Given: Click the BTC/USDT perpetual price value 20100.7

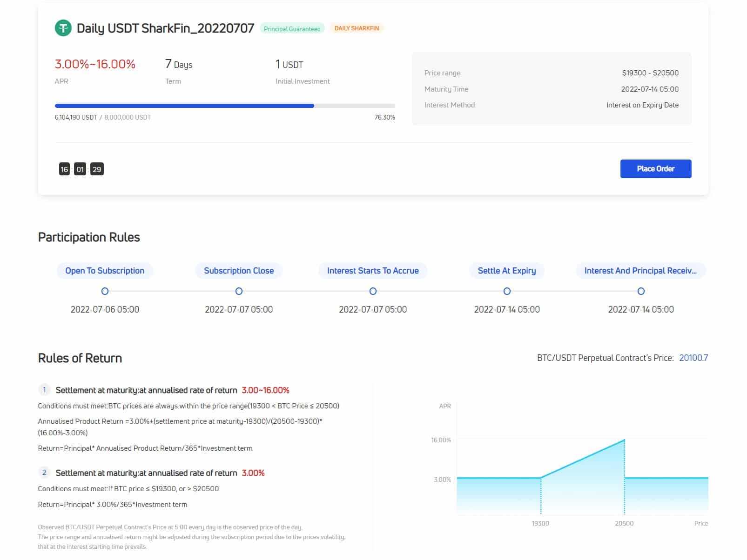Looking at the screenshot, I should click(x=693, y=358).
